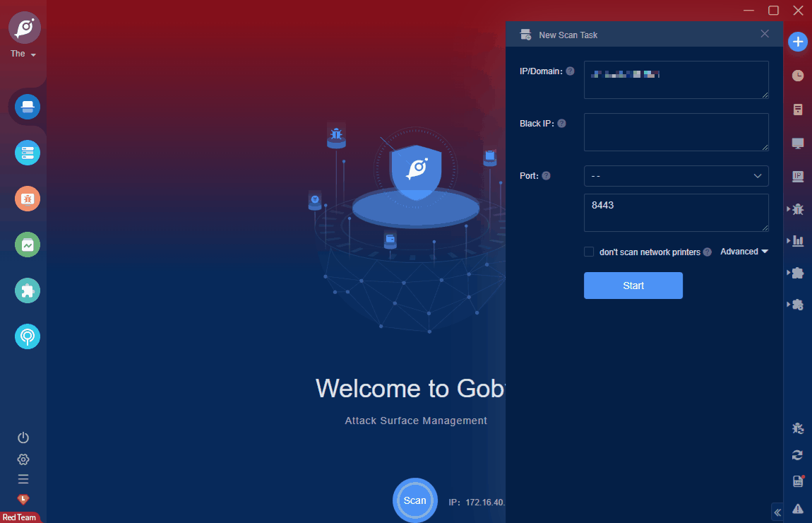The image size is (812, 523).
Task: Click the red shield icon above Red Team
Action: 23,499
